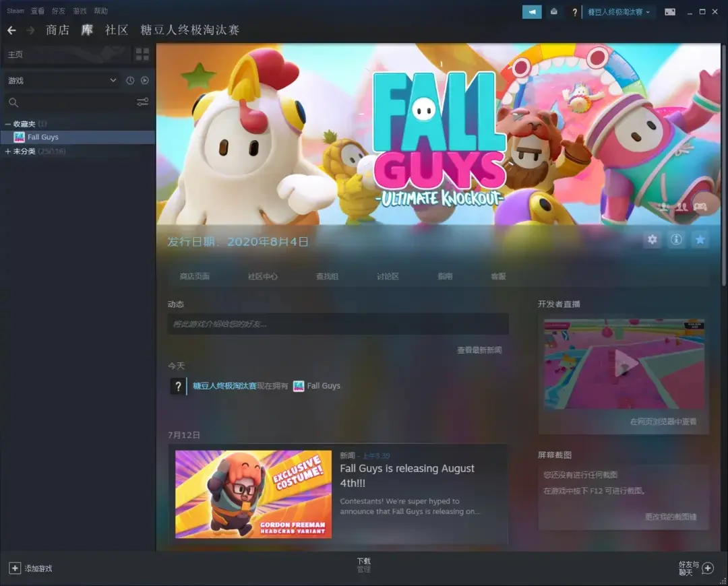
Task: Open the 游戏 filter dropdown in sidebar
Action: (x=62, y=81)
